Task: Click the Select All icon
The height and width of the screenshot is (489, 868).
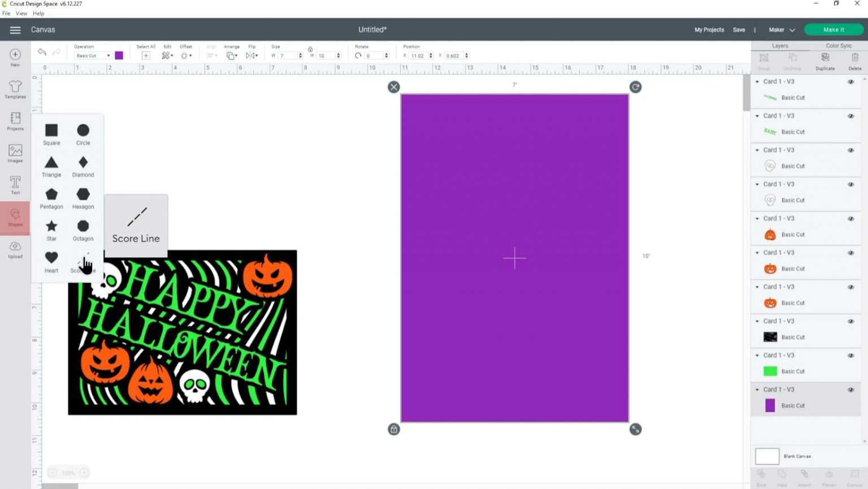Action: 146,55
